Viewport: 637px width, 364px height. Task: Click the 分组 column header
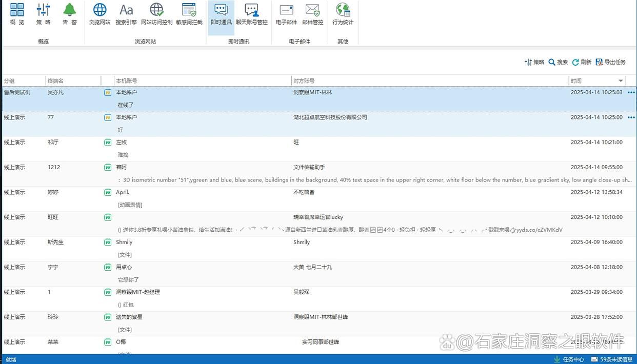[x=24, y=81]
